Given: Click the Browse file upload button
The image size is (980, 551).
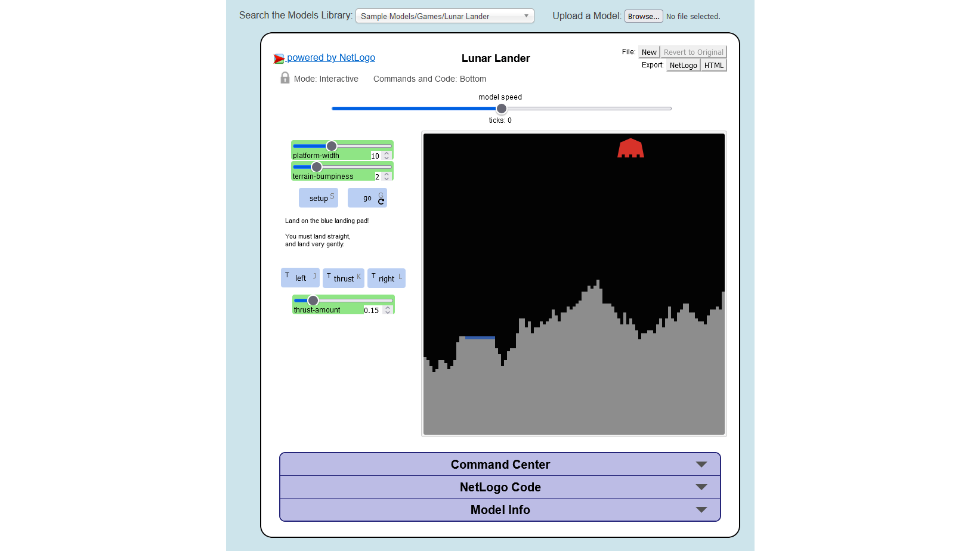Looking at the screenshot, I should [644, 16].
